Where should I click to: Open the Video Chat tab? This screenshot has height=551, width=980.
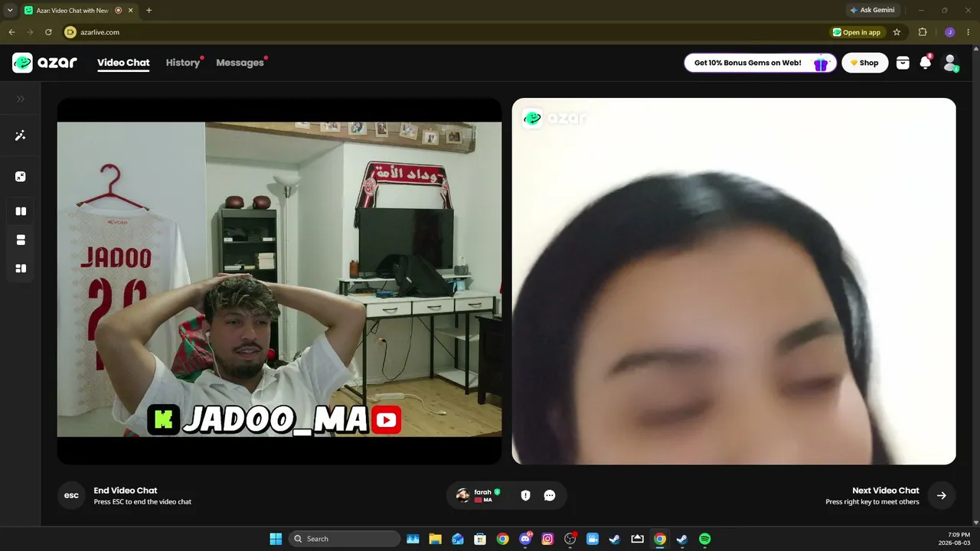(123, 63)
